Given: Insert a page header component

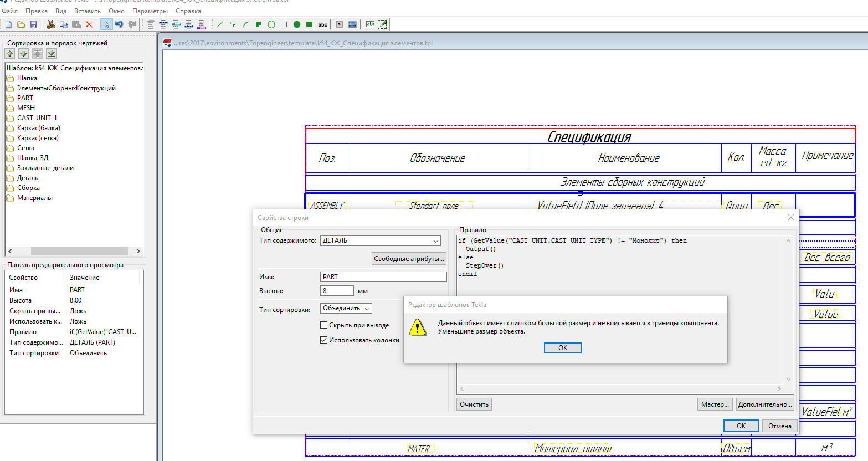Looking at the screenshot, I should tap(163, 24).
